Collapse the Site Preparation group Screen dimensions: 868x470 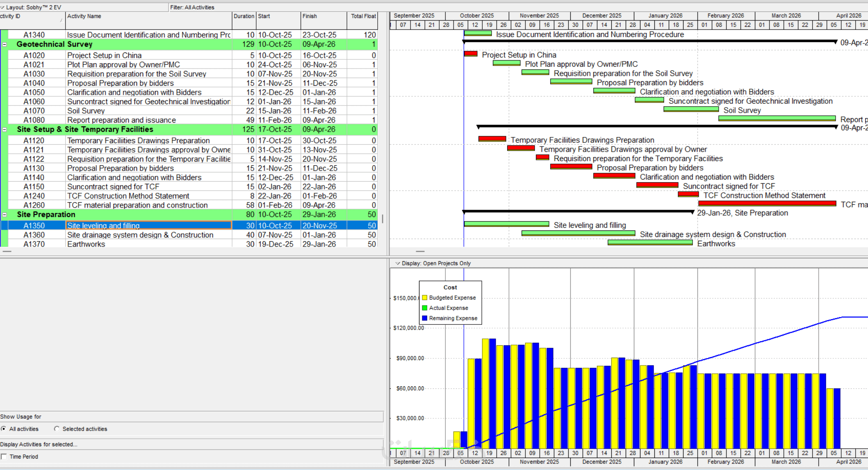(5, 214)
